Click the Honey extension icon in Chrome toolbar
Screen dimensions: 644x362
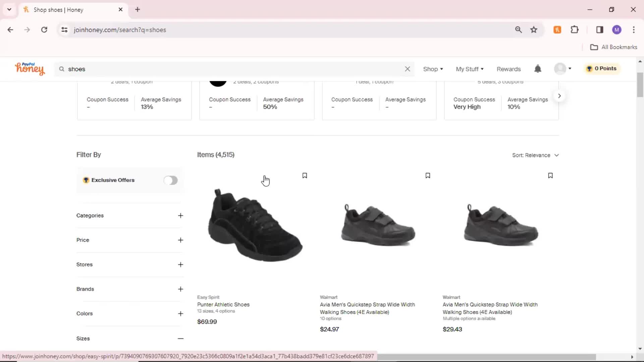(x=557, y=30)
